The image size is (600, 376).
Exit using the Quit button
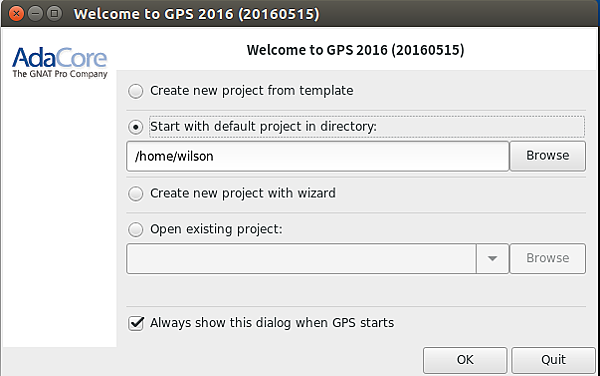tap(553, 360)
